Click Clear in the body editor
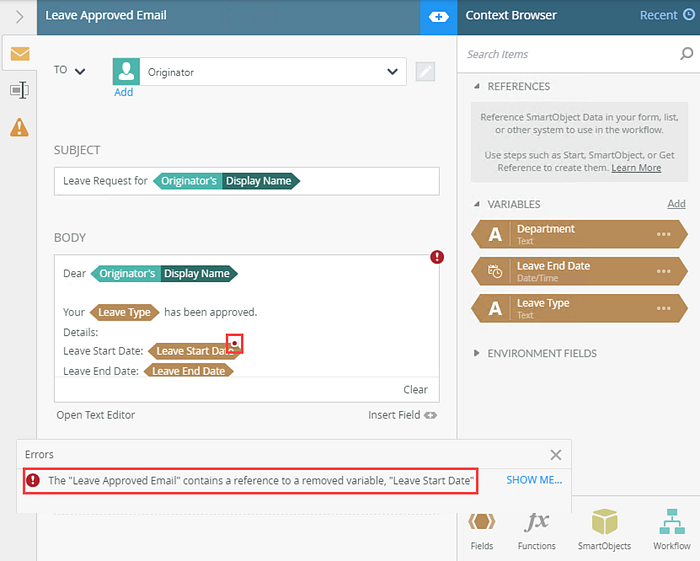700x561 pixels. pos(415,390)
